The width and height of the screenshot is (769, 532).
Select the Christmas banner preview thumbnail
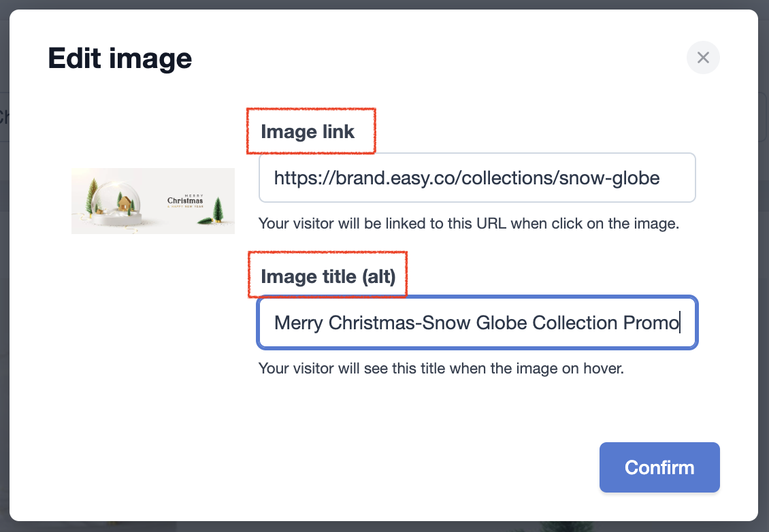pos(153,201)
